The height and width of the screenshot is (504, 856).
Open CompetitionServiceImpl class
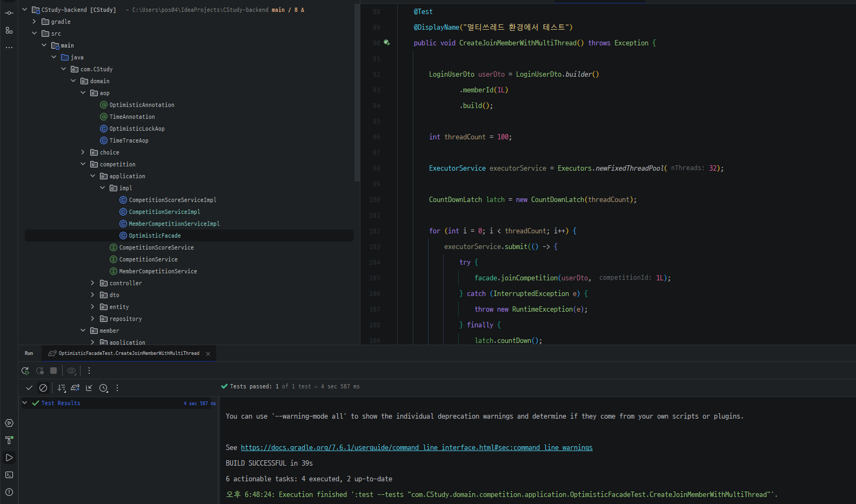click(x=164, y=212)
